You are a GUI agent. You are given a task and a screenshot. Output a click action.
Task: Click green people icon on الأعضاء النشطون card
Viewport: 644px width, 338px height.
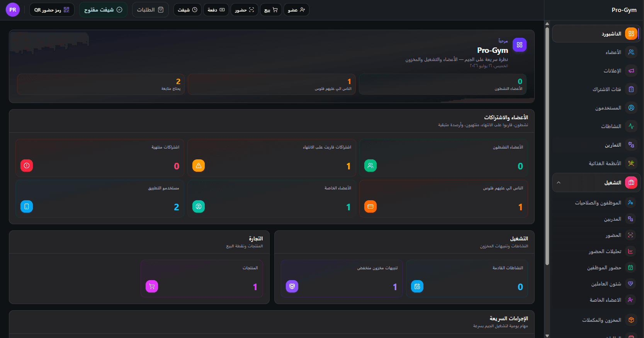370,166
